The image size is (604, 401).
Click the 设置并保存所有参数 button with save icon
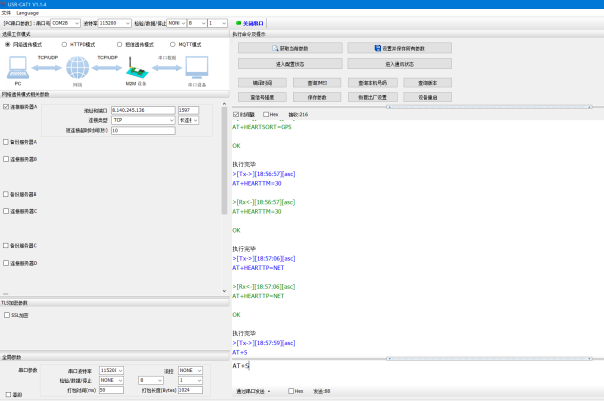pos(401,48)
